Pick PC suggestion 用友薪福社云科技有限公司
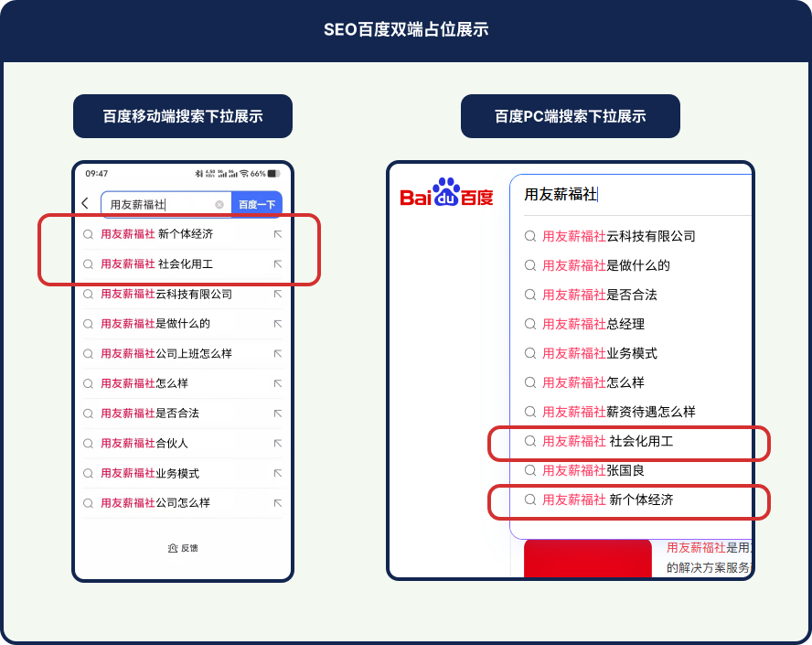Screen dimensions: 812x645 pyautogui.click(x=618, y=236)
